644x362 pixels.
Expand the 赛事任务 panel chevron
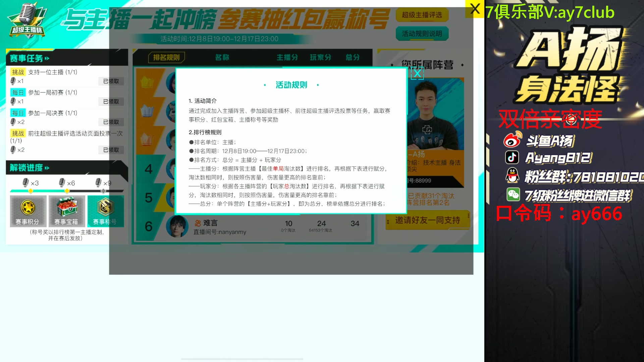[47, 58]
